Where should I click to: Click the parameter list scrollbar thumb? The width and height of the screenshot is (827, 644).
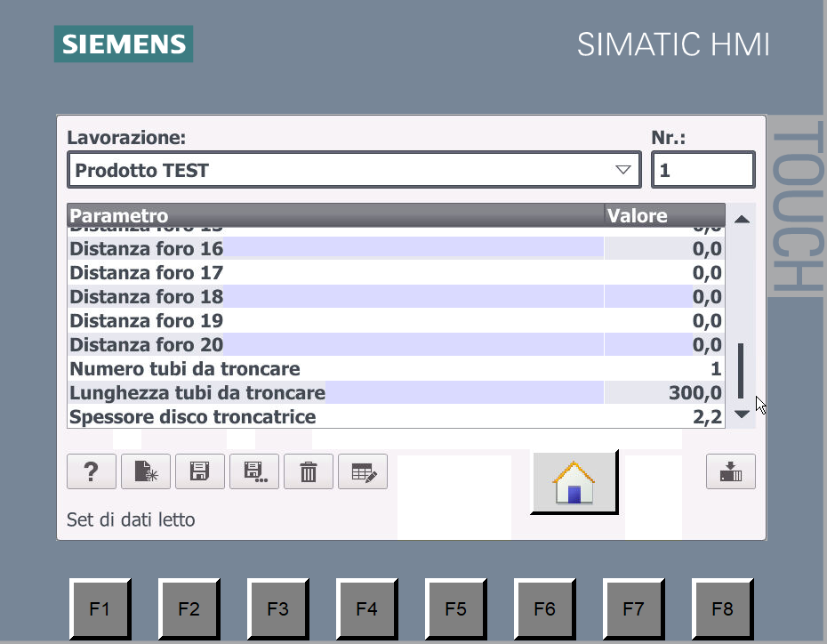[x=741, y=371]
